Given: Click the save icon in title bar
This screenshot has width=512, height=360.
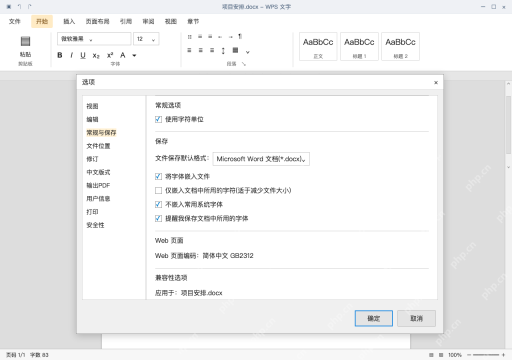Looking at the screenshot, I should (9, 6).
